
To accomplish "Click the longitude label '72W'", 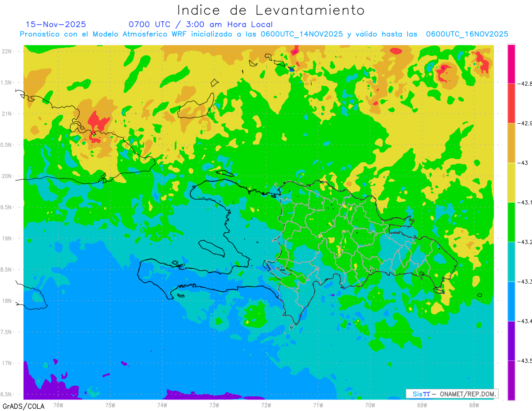I will click(x=266, y=405).
